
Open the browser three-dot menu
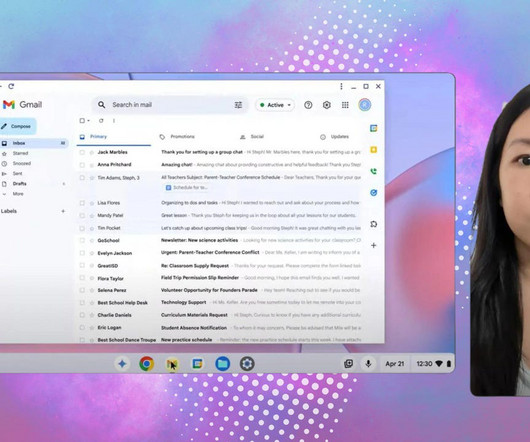tap(341, 87)
